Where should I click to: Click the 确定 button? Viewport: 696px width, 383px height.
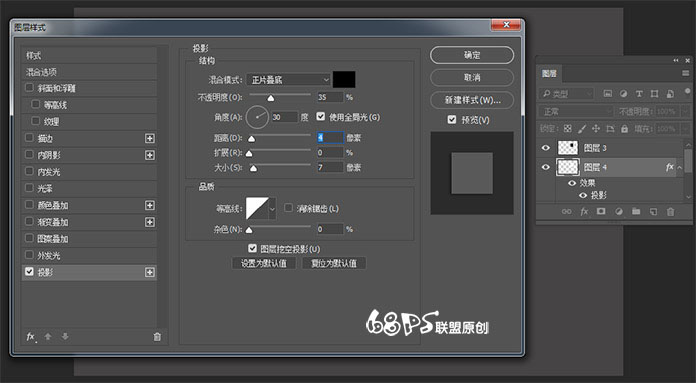coord(472,55)
